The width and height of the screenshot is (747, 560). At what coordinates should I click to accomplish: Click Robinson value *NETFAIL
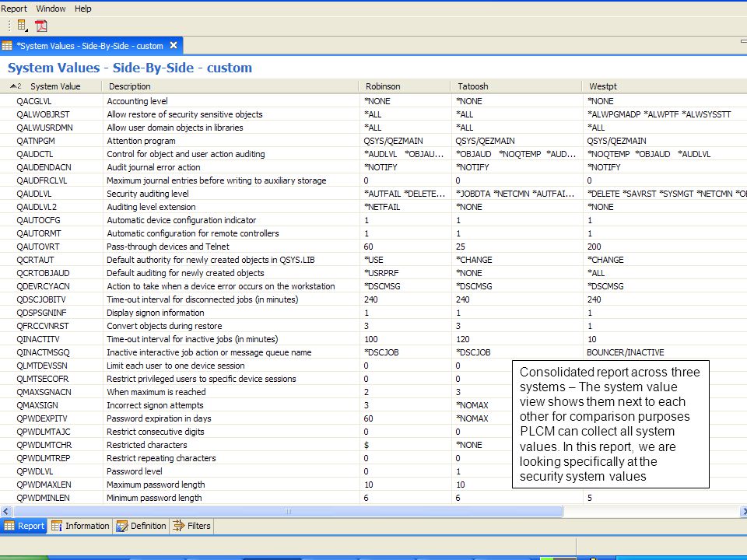tap(382, 207)
